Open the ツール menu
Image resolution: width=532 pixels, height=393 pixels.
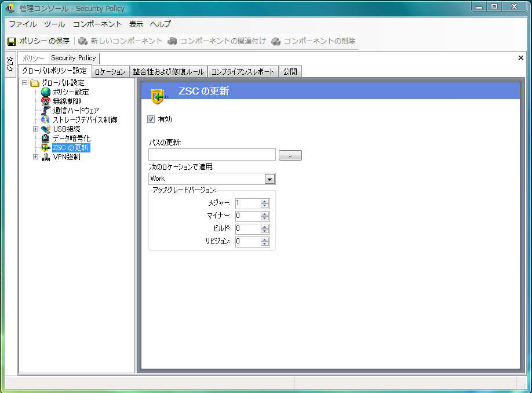(x=54, y=24)
